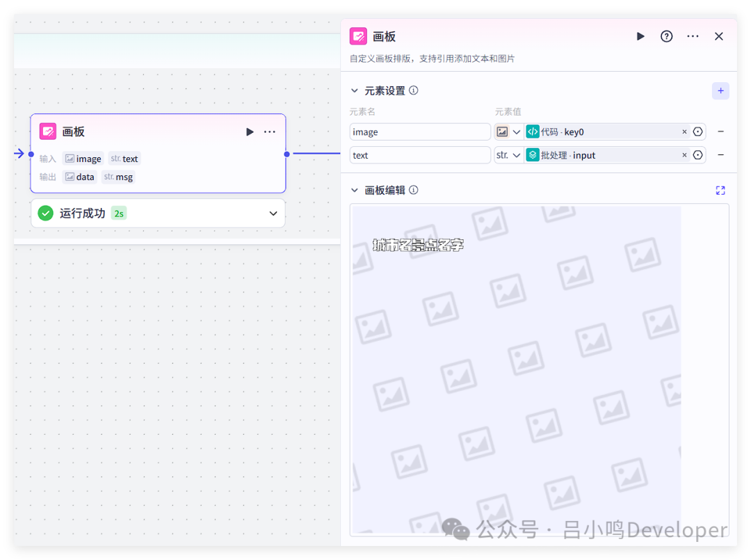Clear the 批处理 · input reference
751x560 pixels.
point(684,155)
